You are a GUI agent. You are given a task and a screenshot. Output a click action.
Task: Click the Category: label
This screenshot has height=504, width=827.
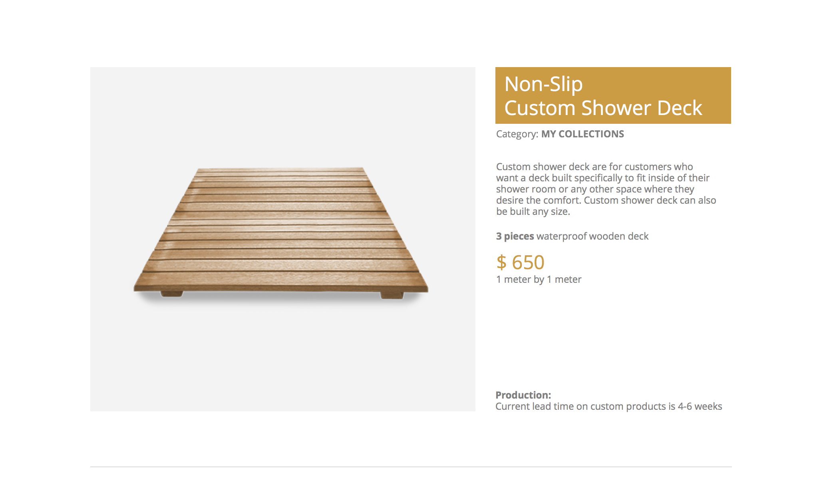click(x=517, y=134)
